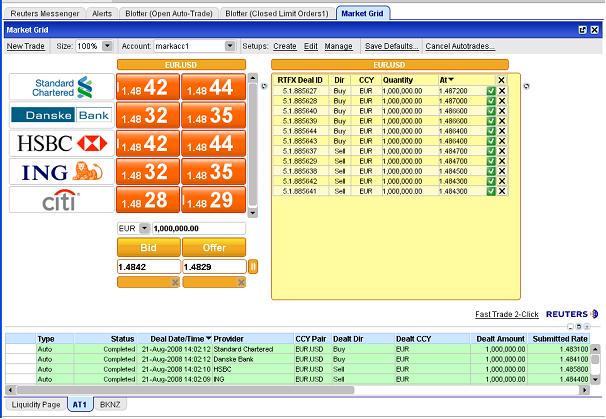Hit Danske Bank bid rate 1.4832

(148, 115)
